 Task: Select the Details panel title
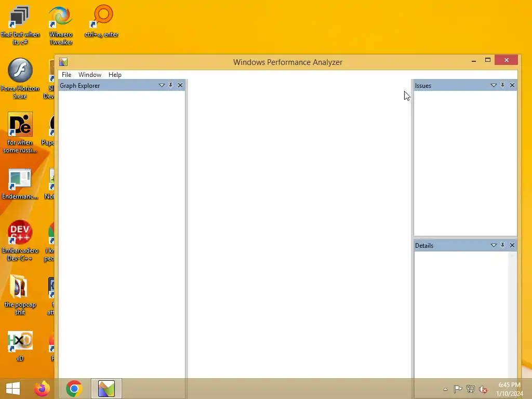pos(424,245)
